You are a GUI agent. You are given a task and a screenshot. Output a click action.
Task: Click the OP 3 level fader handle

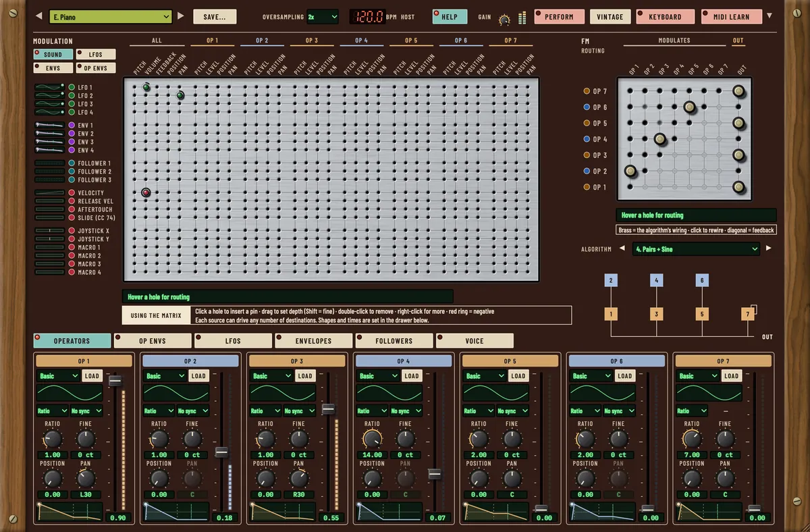pyautogui.click(x=329, y=408)
